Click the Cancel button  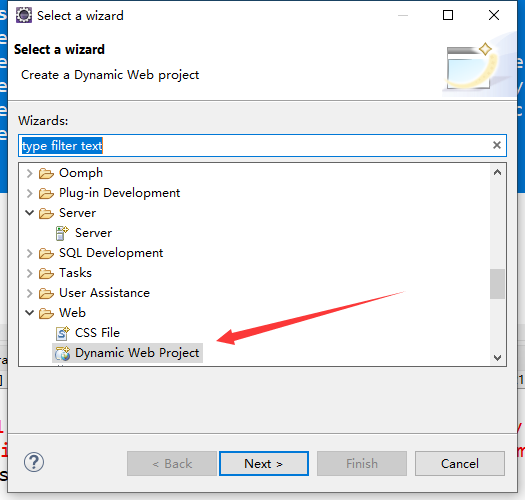[460, 463]
